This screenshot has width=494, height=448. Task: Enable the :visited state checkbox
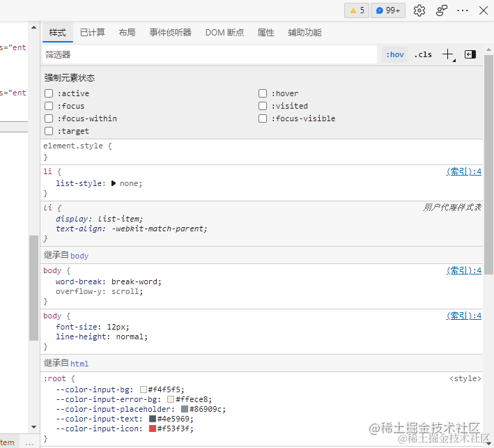(263, 106)
